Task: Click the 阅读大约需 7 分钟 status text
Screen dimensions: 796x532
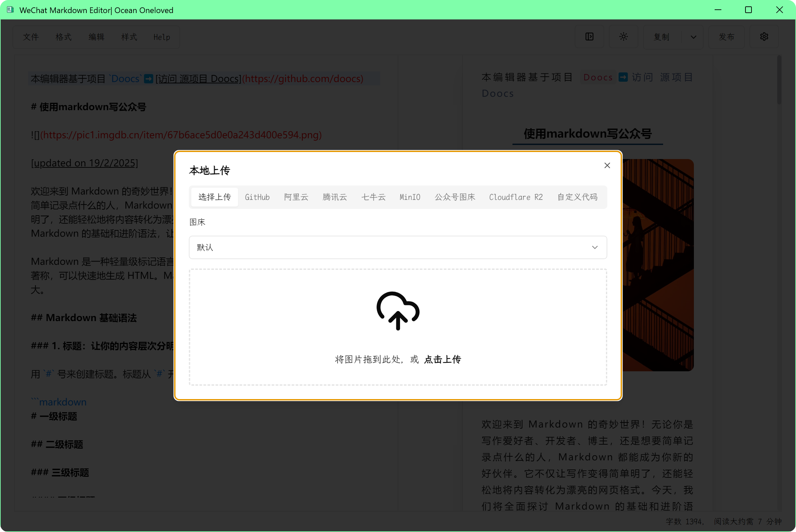Action: click(747, 521)
